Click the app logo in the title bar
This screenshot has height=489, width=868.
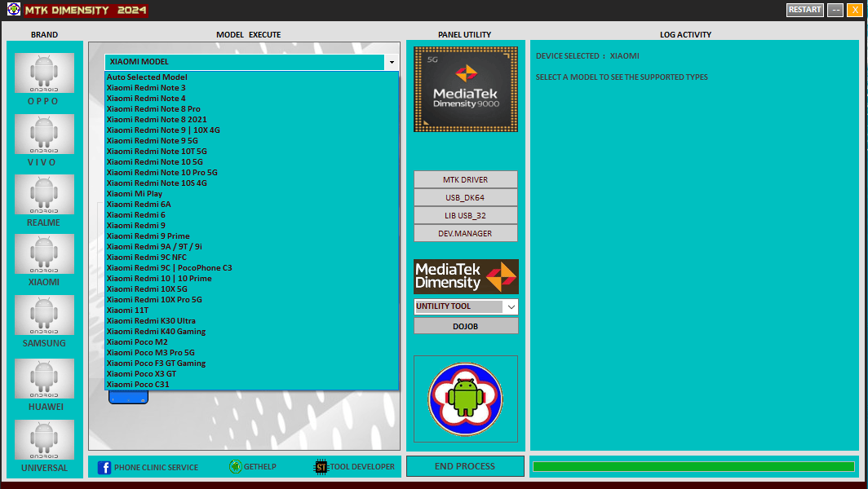[14, 10]
